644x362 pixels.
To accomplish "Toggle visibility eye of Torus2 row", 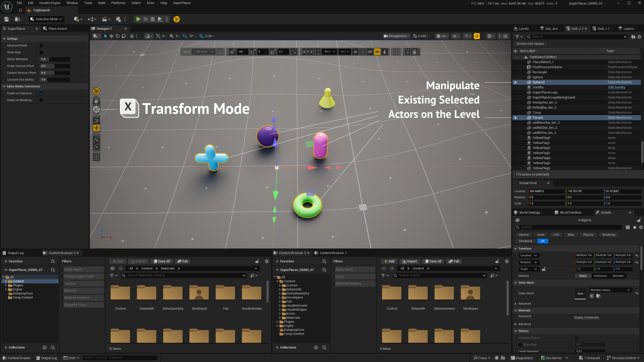I will point(515,118).
